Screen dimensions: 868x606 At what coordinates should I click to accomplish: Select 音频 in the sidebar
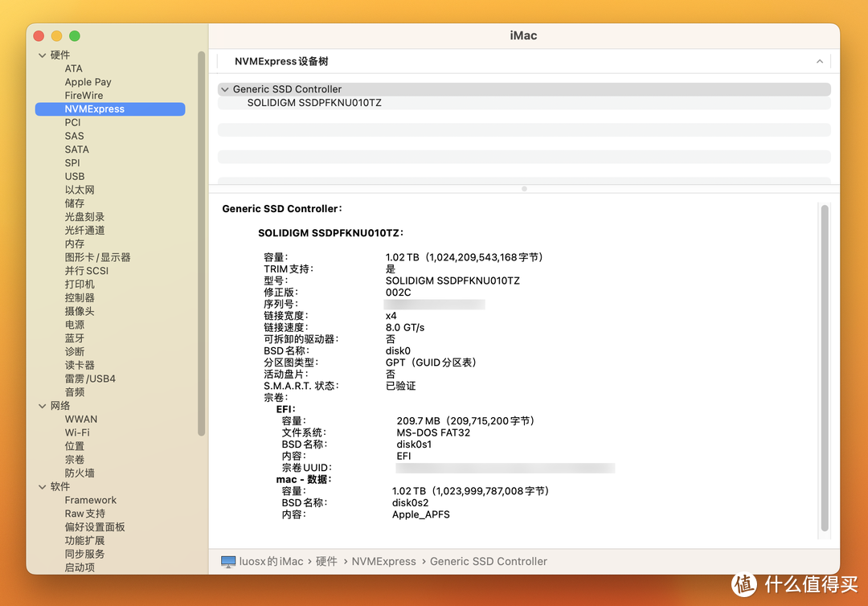(x=74, y=392)
